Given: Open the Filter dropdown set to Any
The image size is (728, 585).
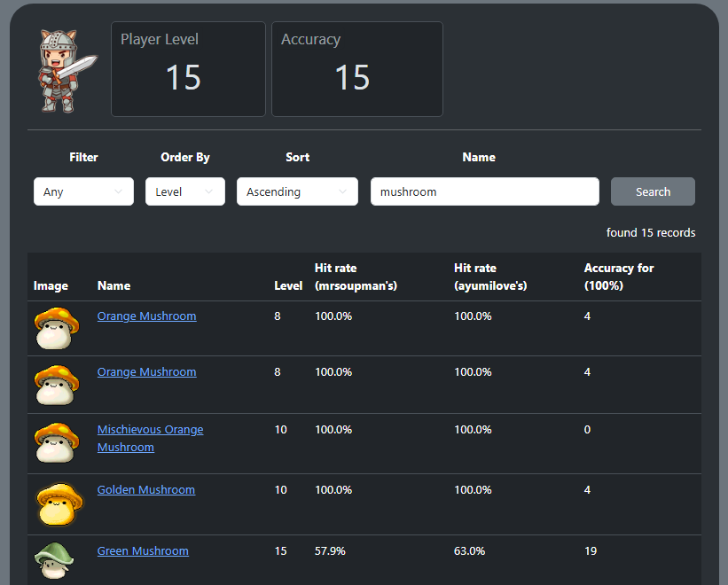Looking at the screenshot, I should 83,191.
